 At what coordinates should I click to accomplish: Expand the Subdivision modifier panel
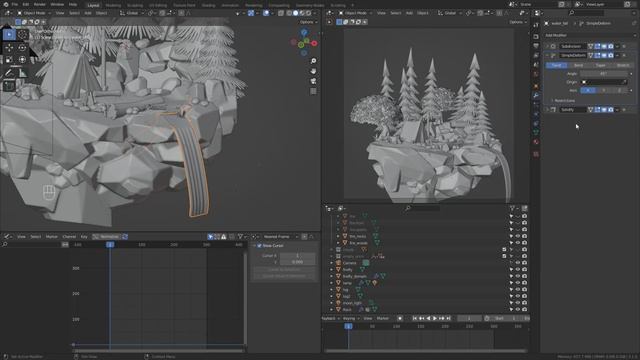tap(547, 47)
